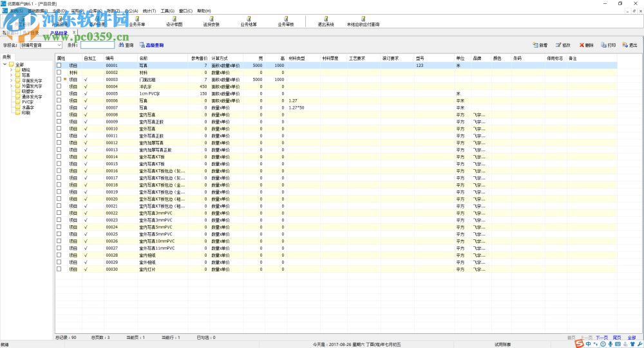Open the 设计样图 toolbar icon
The width and height of the screenshot is (644, 348).
point(174,19)
